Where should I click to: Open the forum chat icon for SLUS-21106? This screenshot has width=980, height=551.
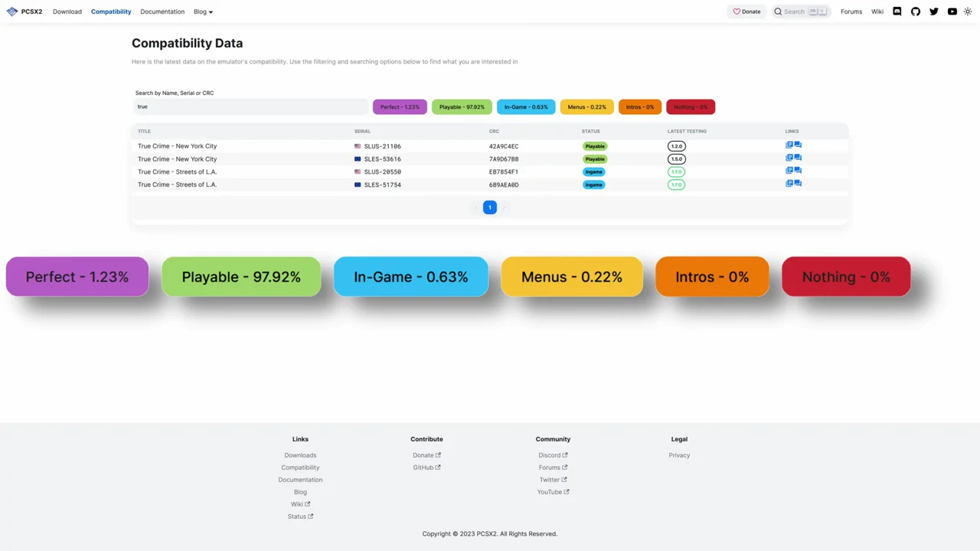(798, 145)
